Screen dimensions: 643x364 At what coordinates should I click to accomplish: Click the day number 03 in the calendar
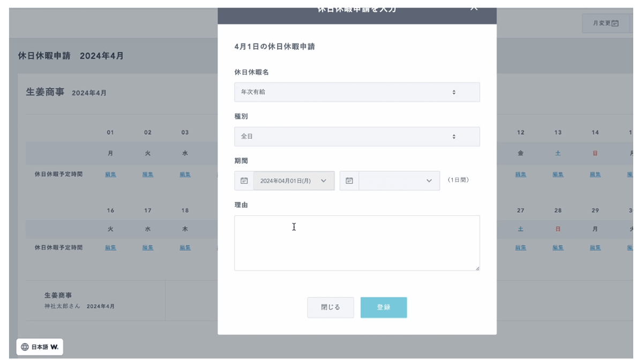(x=185, y=133)
